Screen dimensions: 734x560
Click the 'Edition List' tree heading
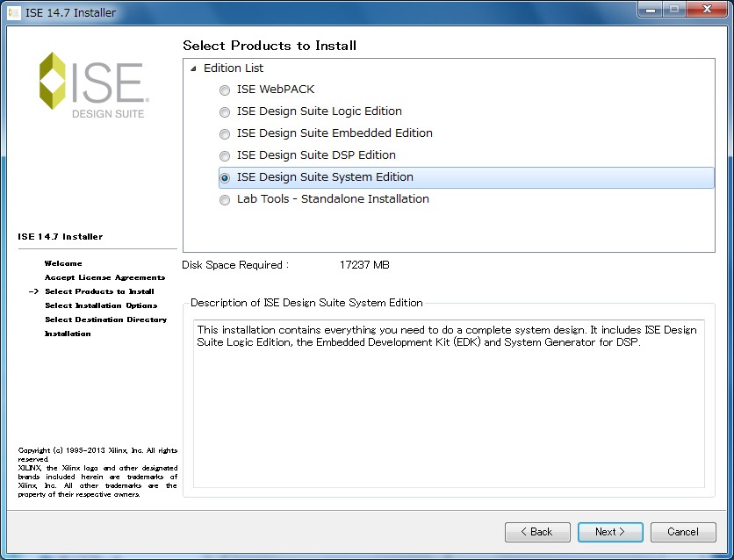[234, 68]
